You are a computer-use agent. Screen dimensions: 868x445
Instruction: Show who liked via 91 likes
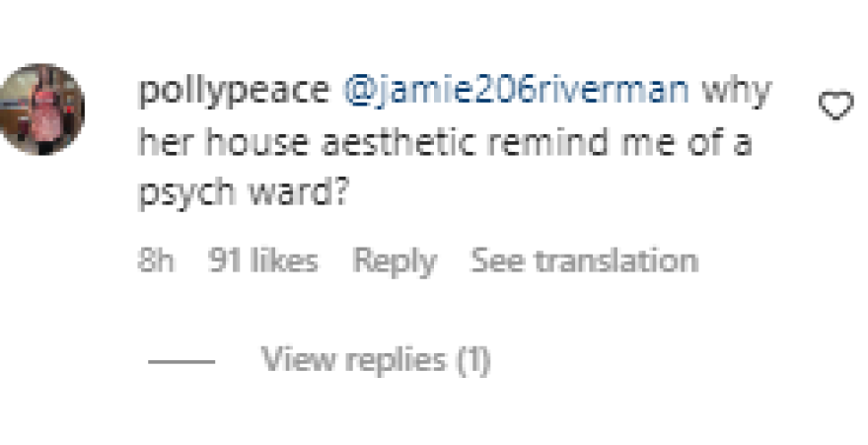[263, 260]
